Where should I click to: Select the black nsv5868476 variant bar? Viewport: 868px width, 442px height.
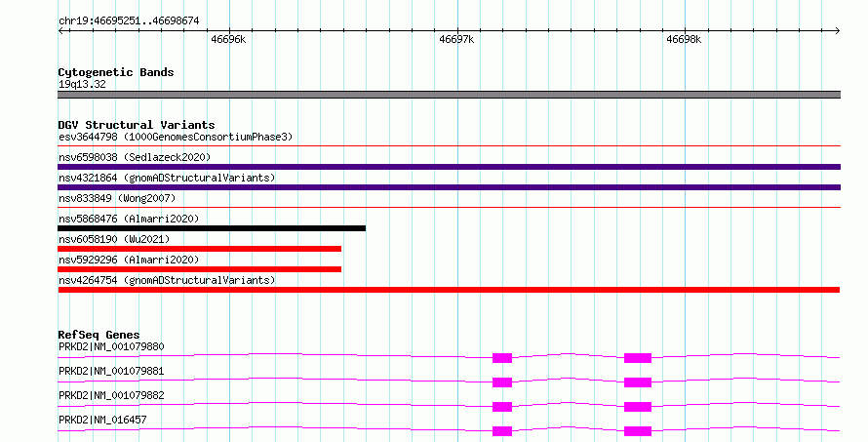212,228
